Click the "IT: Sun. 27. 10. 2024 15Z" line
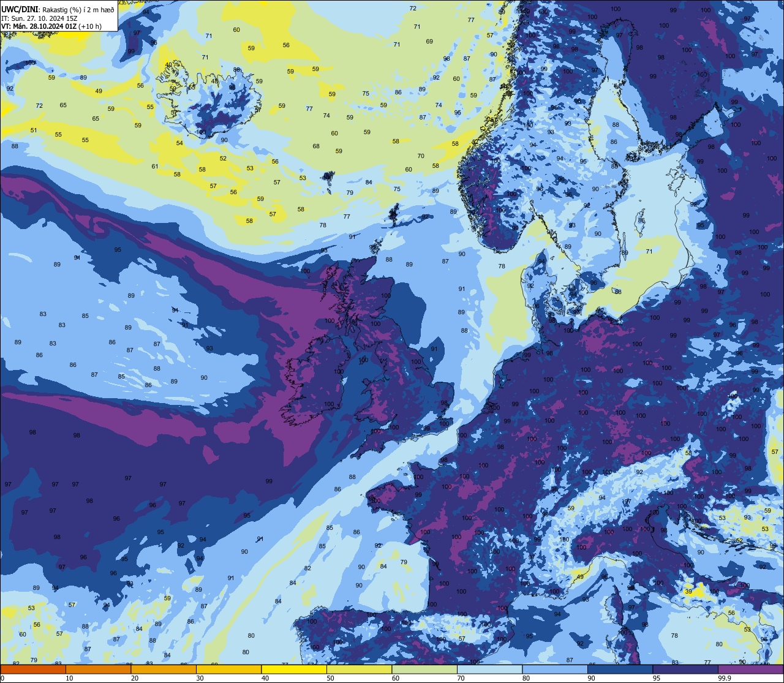Screen dimensions: 784x683 [39, 18]
